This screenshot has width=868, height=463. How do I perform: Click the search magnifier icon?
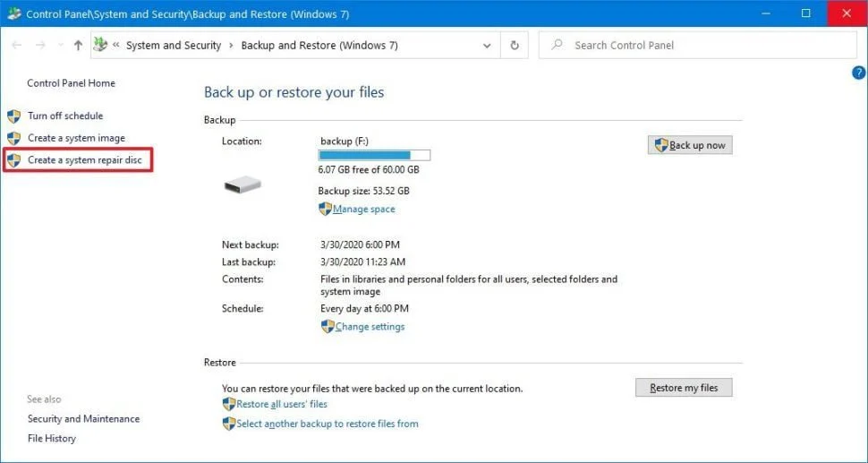[557, 46]
